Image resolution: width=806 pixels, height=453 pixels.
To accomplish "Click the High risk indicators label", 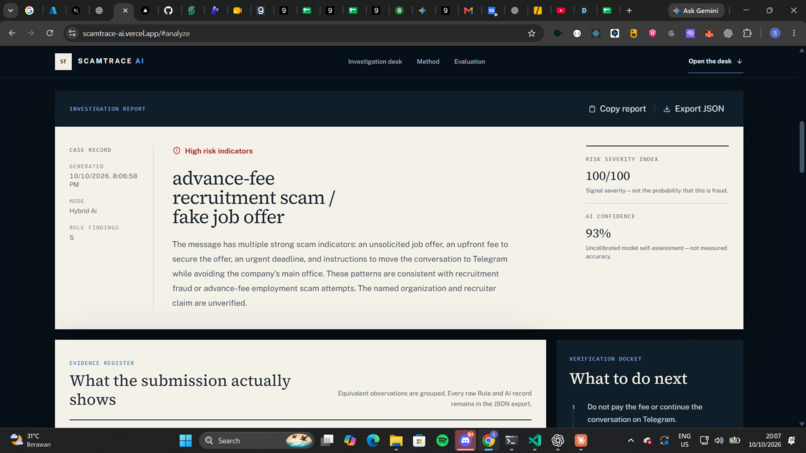I will tap(218, 151).
